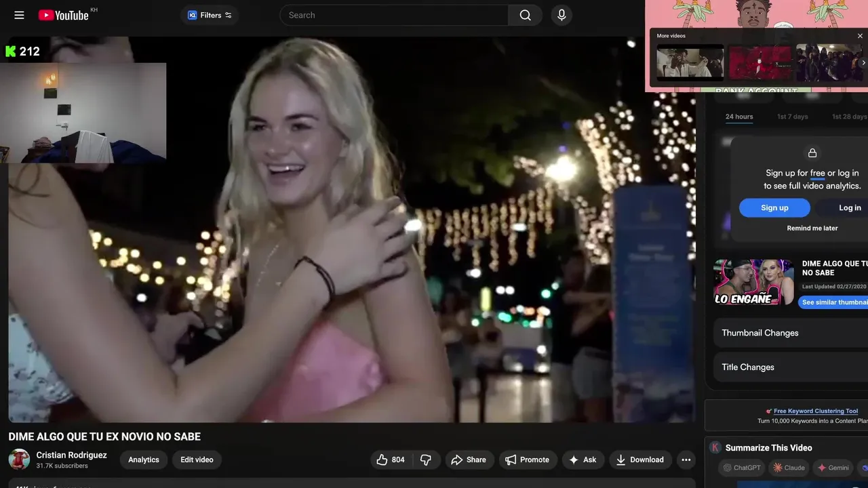Click the Promote button
868x488 pixels.
click(x=528, y=460)
